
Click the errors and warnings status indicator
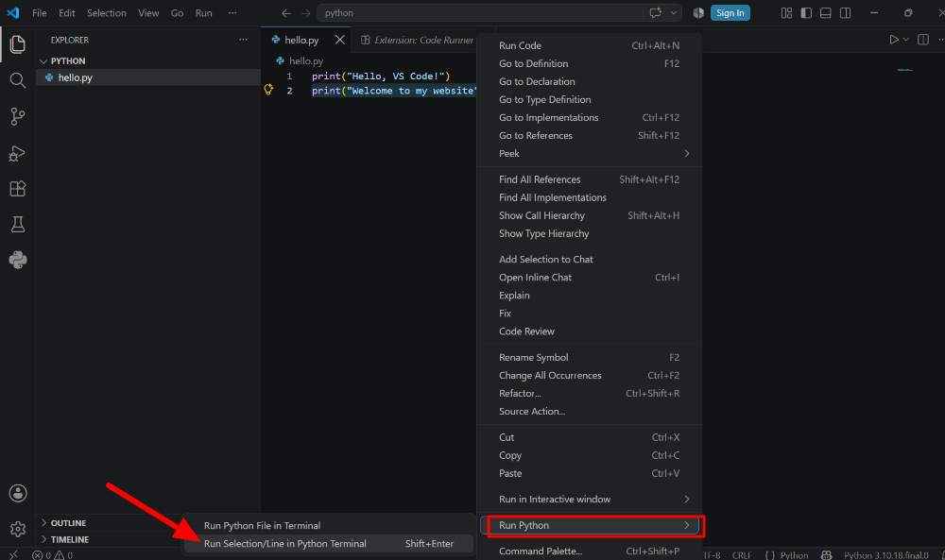coord(52,555)
